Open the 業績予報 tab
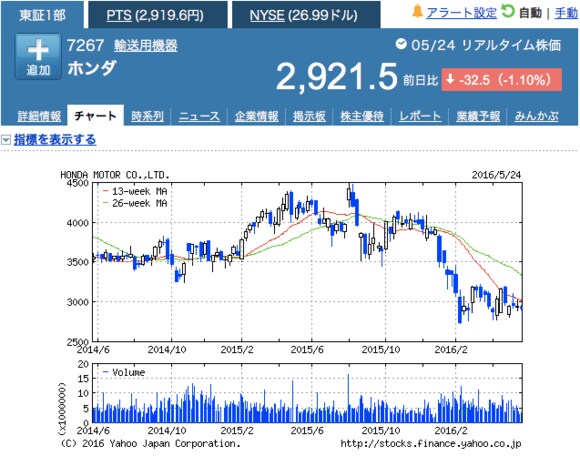Image resolution: width=580 pixels, height=456 pixels. [x=478, y=116]
